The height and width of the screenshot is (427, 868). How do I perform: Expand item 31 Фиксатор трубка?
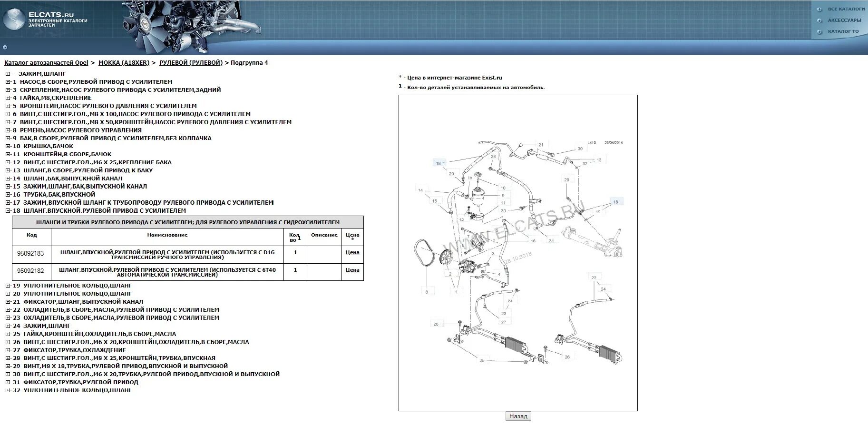(8, 382)
